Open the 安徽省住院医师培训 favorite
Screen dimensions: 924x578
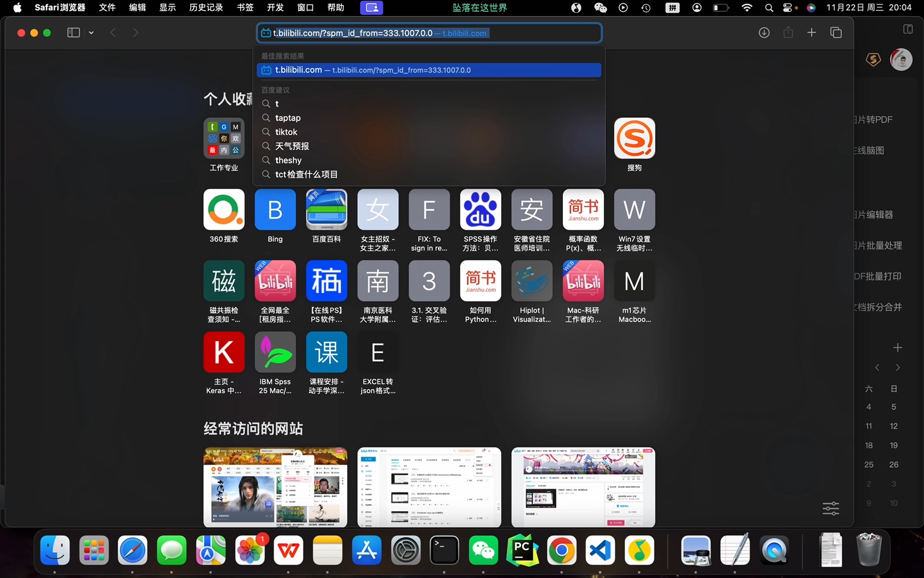(x=532, y=210)
